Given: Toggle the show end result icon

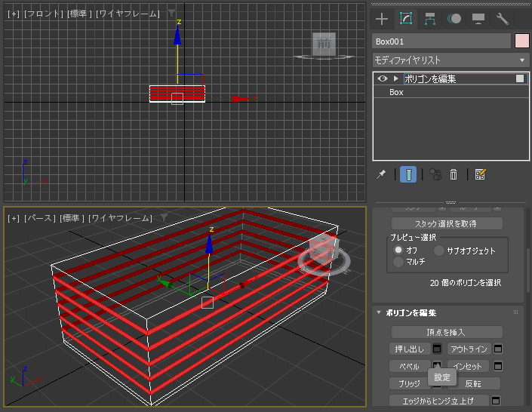Looking at the screenshot, I should tap(408, 174).
